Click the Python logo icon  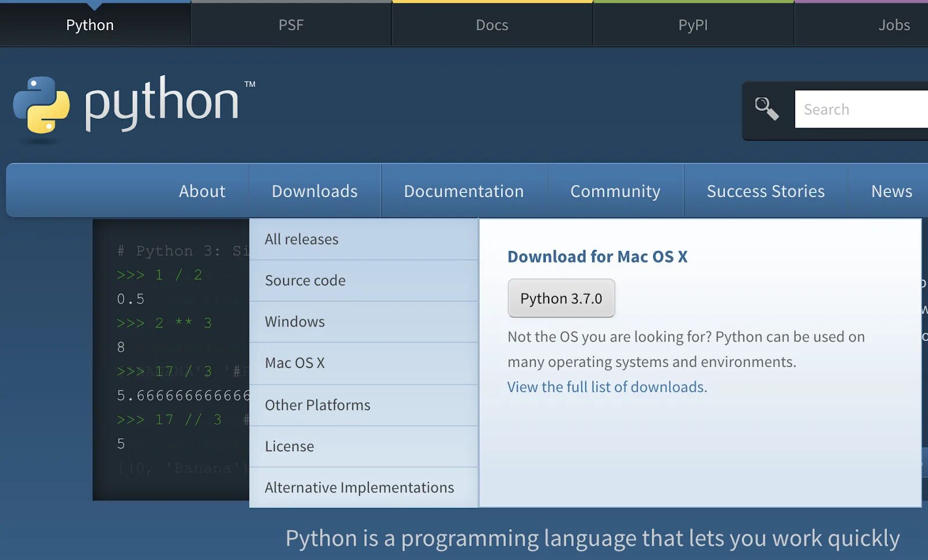pyautogui.click(x=41, y=105)
